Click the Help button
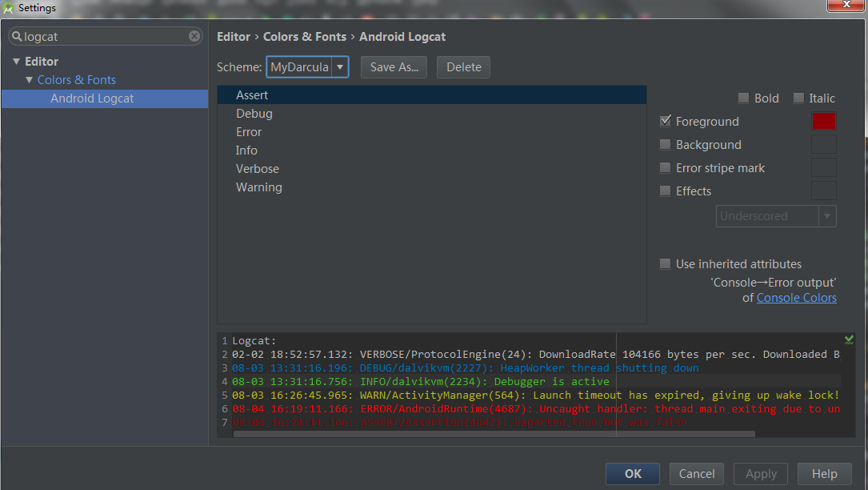 click(824, 474)
